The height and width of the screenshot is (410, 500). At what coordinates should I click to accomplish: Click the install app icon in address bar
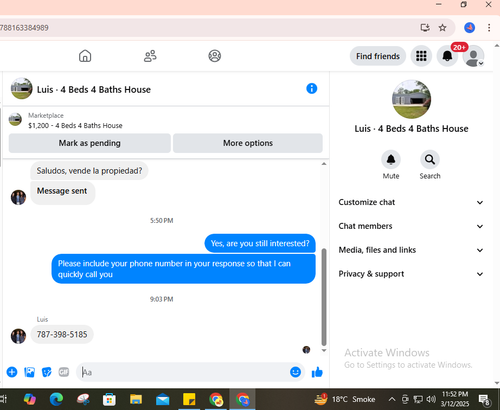pyautogui.click(x=425, y=28)
